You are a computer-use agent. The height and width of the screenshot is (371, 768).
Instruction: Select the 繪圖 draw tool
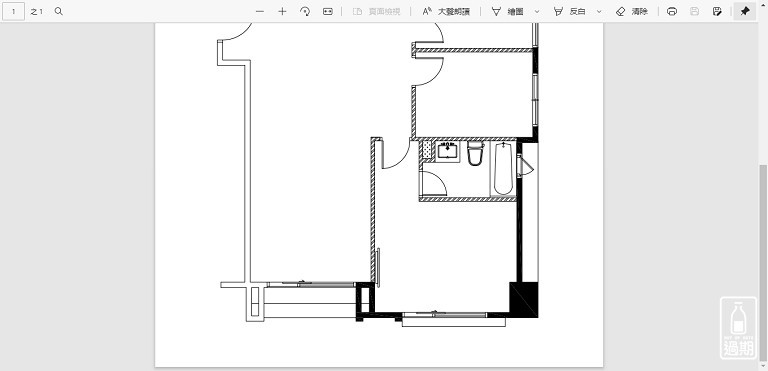click(507, 11)
